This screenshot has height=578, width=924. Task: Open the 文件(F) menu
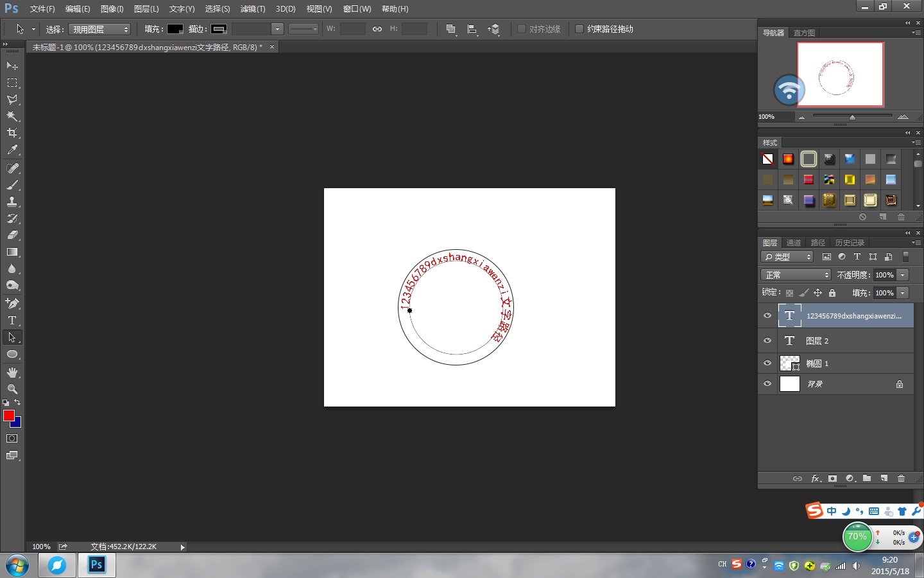(x=42, y=9)
